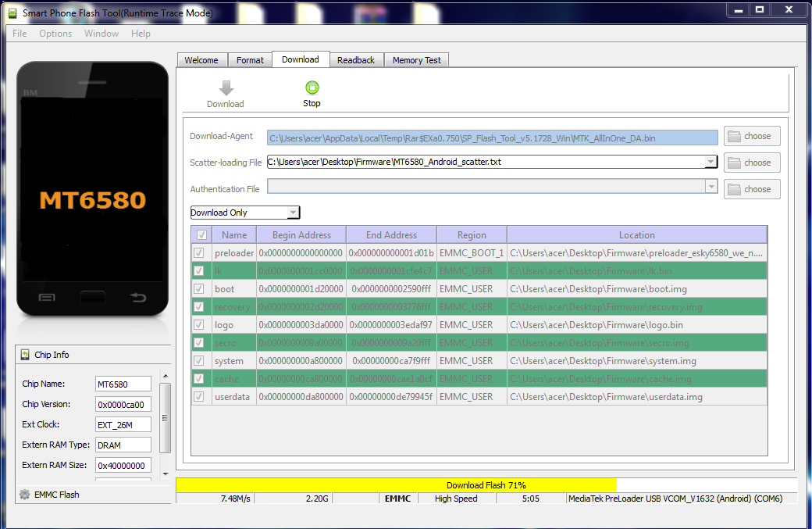Click the End Address column header

pos(391,234)
